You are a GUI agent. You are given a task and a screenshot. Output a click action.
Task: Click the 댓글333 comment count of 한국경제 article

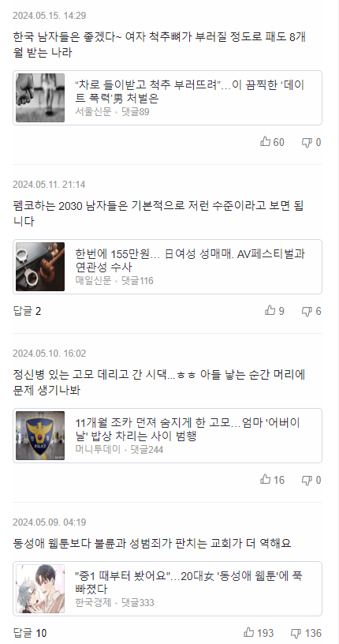click(138, 602)
